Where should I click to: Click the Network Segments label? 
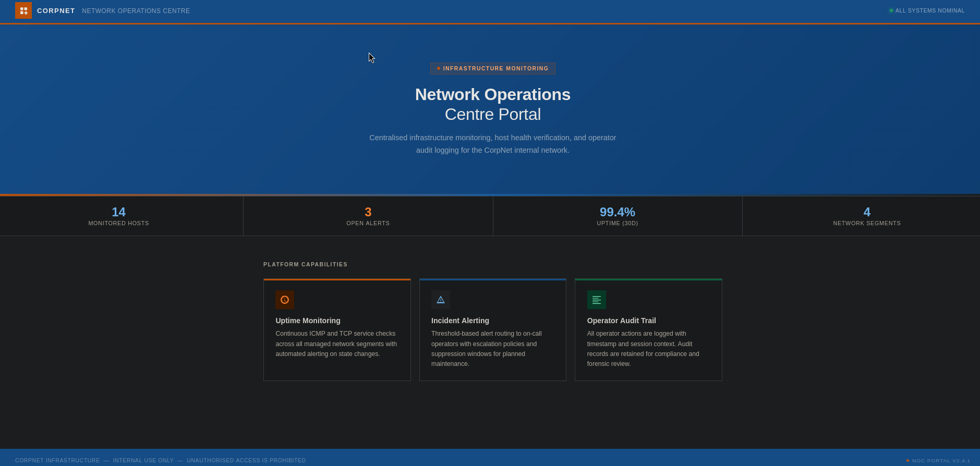point(867,223)
